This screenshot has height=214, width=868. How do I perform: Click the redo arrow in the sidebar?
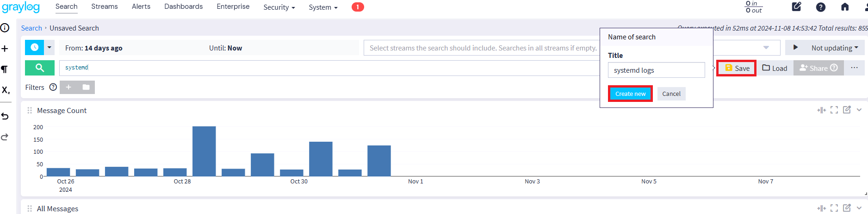click(5, 137)
